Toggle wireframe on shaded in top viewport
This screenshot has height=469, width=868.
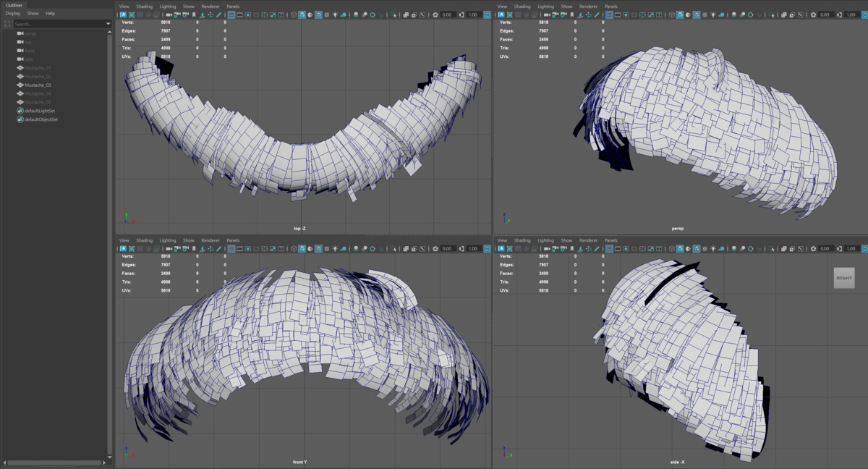pos(318,14)
